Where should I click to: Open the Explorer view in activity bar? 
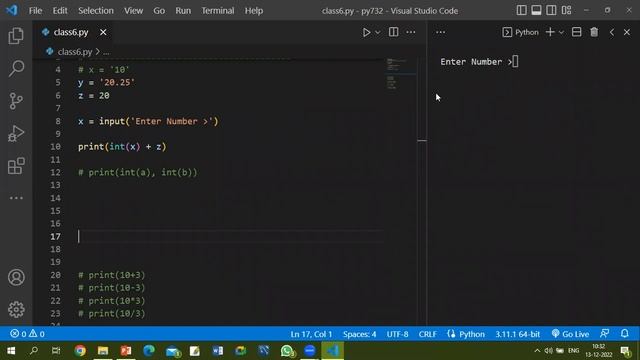[16, 36]
